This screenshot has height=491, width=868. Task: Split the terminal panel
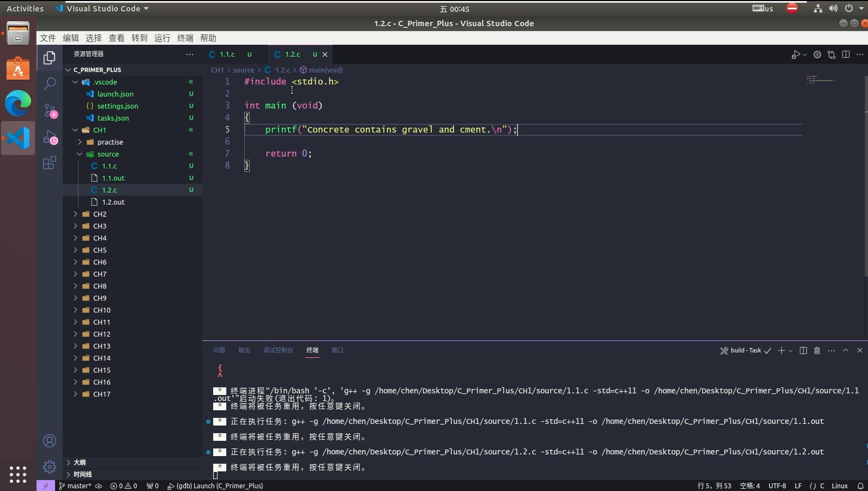pos(803,350)
